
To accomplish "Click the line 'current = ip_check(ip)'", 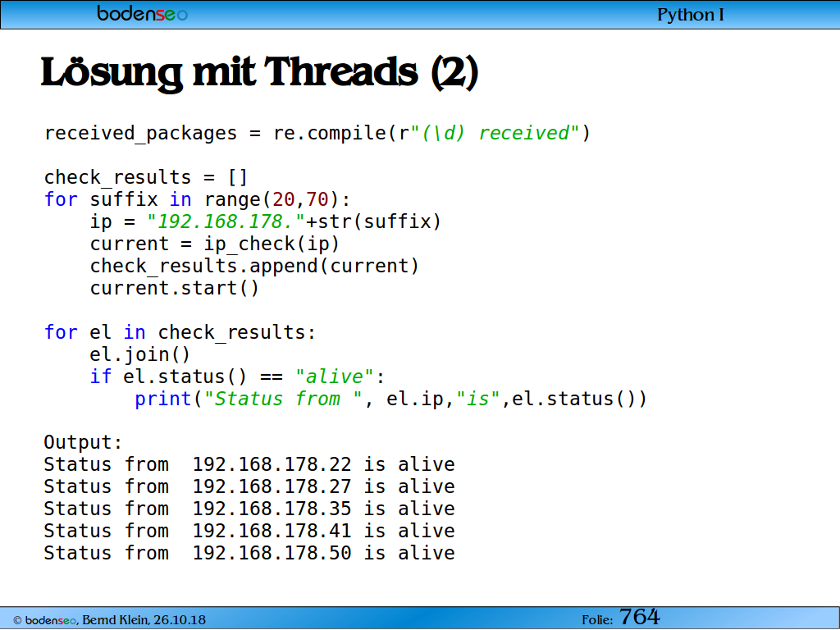I will [x=215, y=244].
